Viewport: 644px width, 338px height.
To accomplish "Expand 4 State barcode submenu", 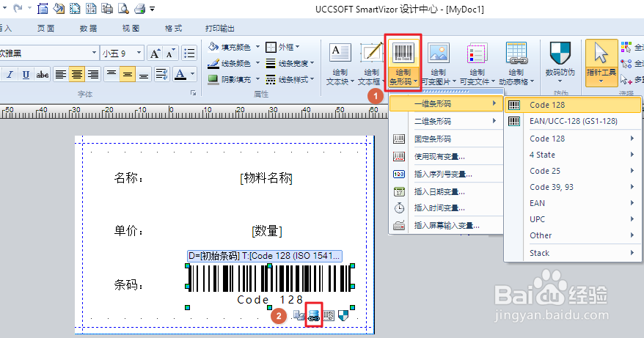I will click(573, 155).
